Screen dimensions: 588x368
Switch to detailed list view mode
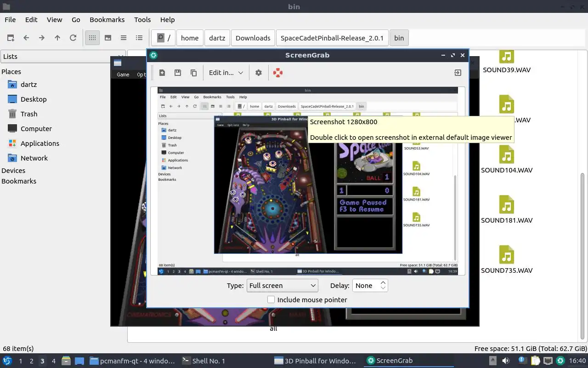pos(139,38)
